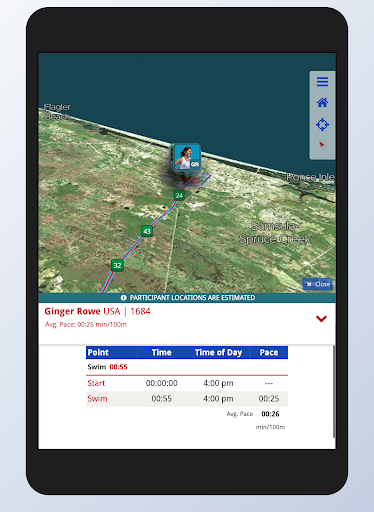This screenshot has height=512, width=374.
Task: Select Ginger Rowe's participant marker on map
Action: point(186,158)
